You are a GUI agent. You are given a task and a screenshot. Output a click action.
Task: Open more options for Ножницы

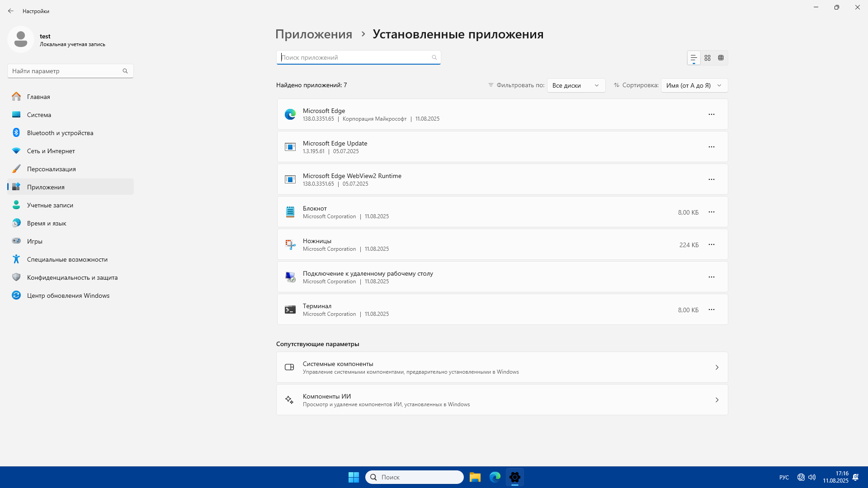(712, 244)
